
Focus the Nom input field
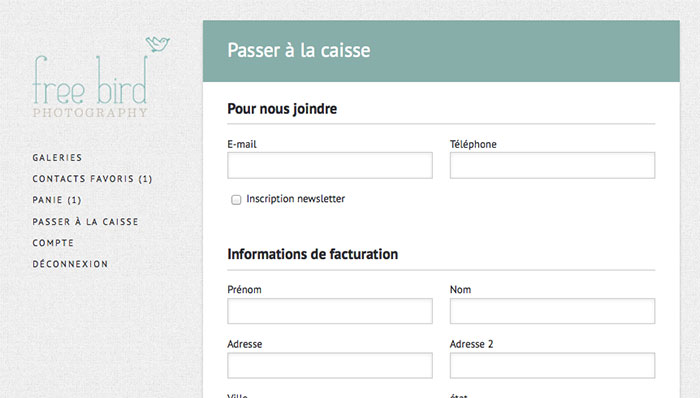click(552, 311)
